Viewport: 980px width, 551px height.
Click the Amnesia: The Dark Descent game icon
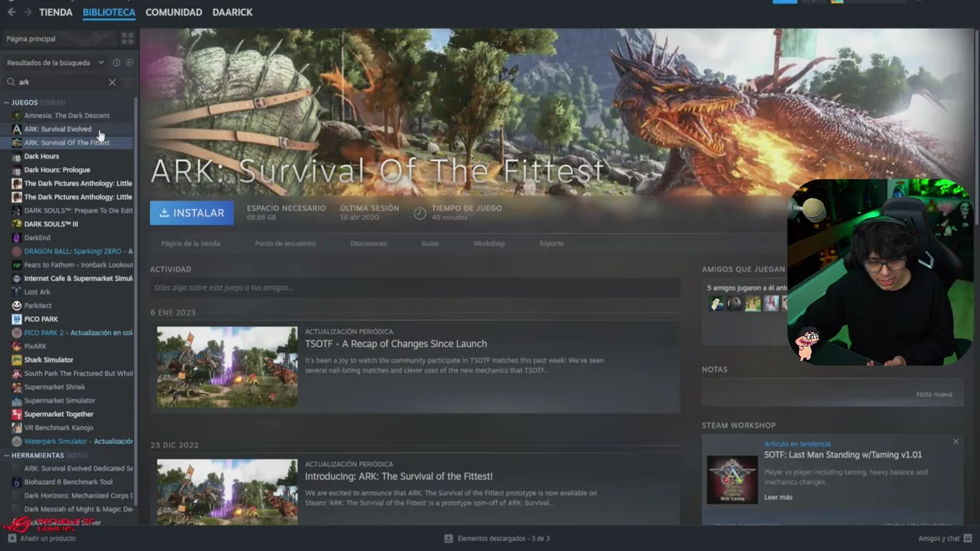[x=17, y=116]
